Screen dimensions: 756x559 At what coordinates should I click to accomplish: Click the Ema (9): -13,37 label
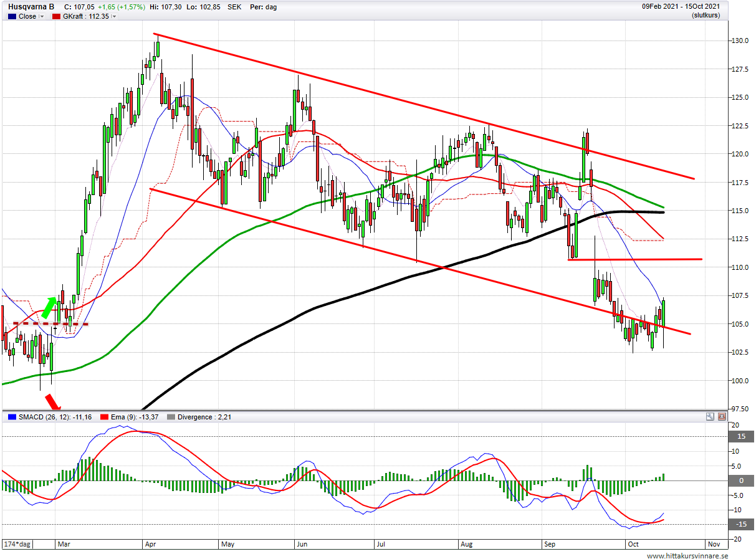point(135,417)
